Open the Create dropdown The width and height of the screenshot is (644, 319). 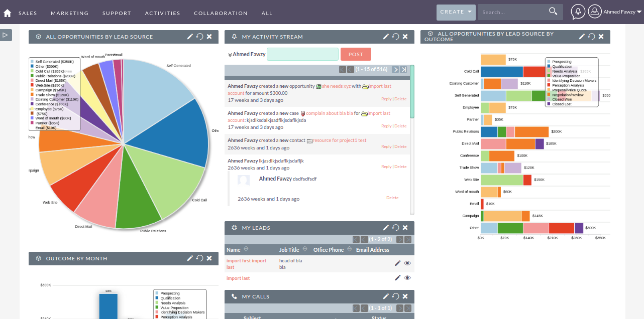(x=456, y=12)
